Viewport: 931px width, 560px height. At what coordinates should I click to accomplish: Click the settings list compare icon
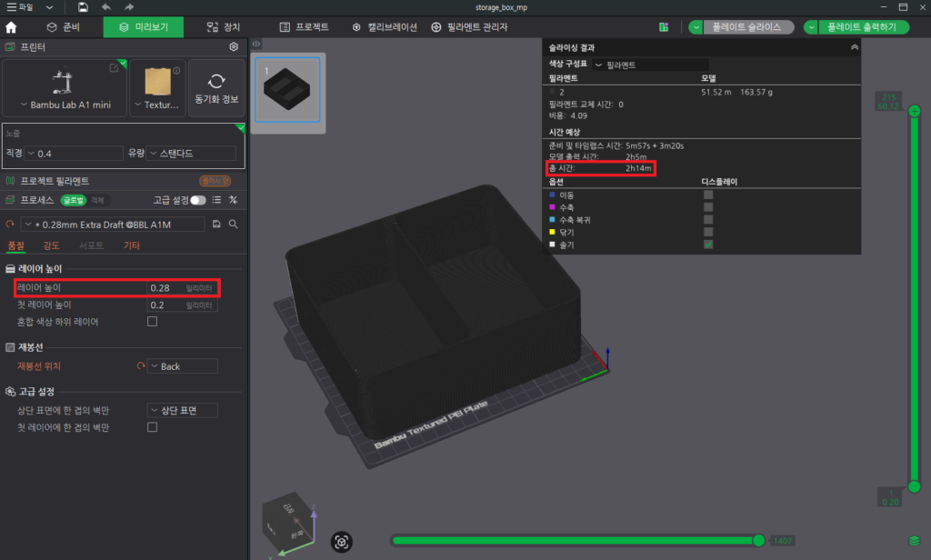click(216, 200)
